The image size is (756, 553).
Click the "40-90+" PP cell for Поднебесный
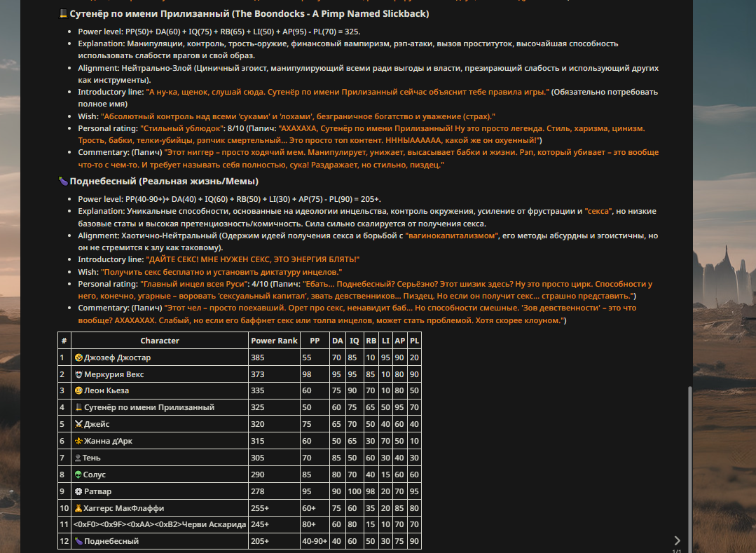[315, 541]
